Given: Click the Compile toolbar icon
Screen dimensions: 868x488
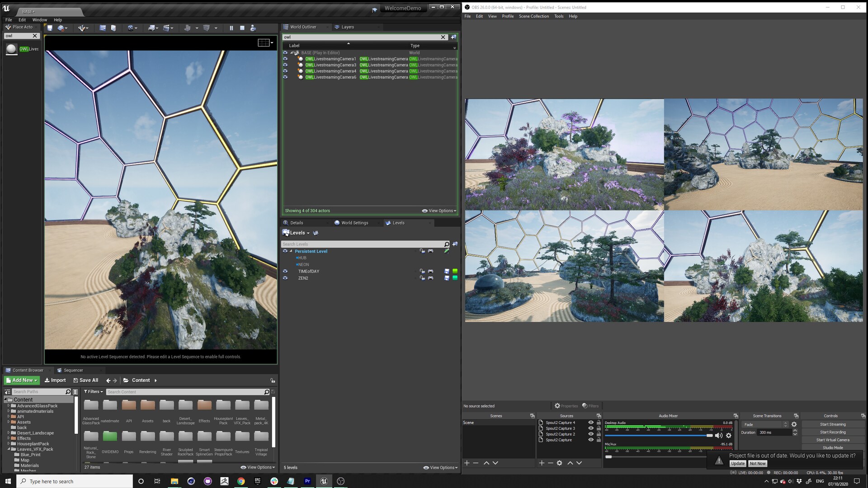Looking at the screenshot, I should [x=207, y=28].
